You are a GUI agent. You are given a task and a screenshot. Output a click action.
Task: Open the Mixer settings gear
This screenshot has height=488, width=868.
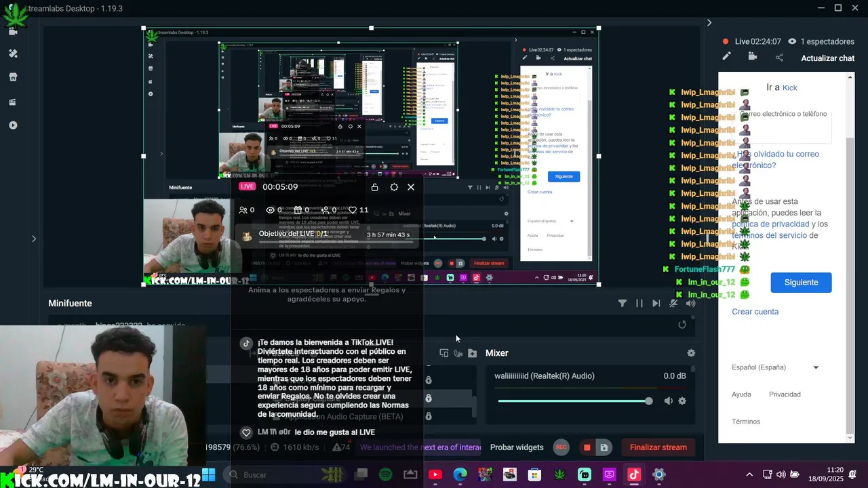tap(691, 353)
